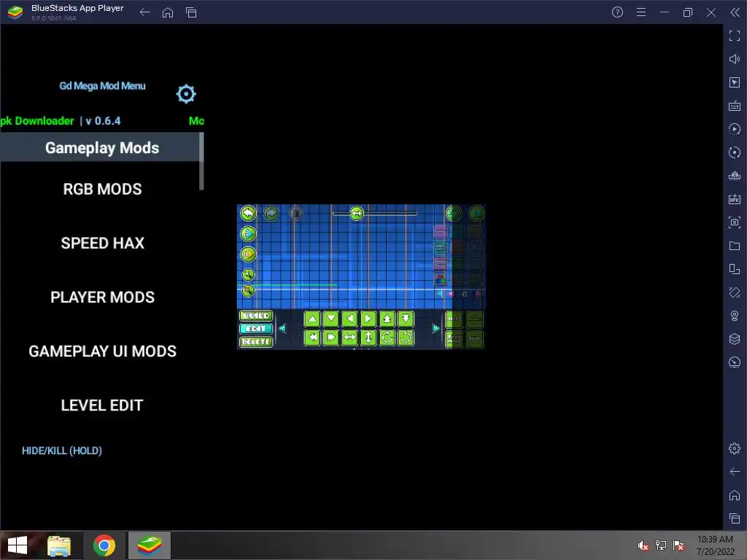Take a screenshot with BlueStacks camera icon
This screenshot has height=560, width=747.
click(735, 222)
